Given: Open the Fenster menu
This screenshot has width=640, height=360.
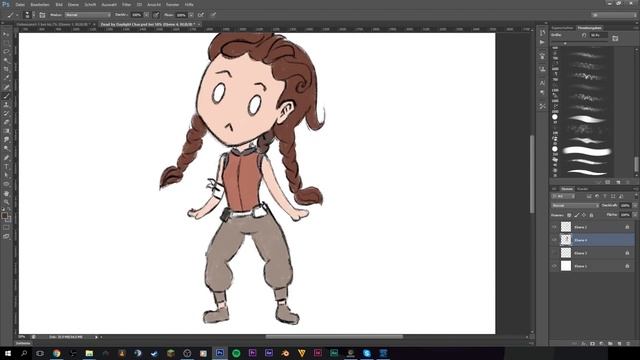Looking at the screenshot, I should pyautogui.click(x=172, y=4).
